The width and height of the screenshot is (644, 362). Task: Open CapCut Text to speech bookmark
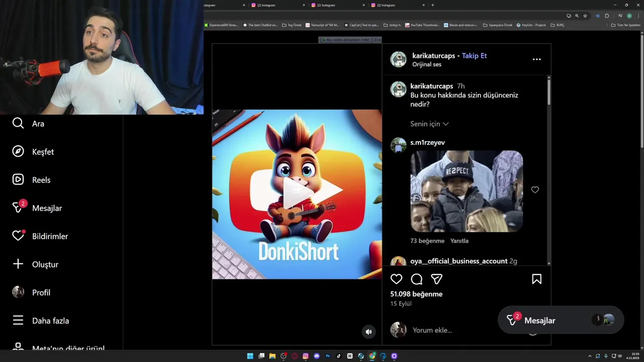tap(362, 25)
